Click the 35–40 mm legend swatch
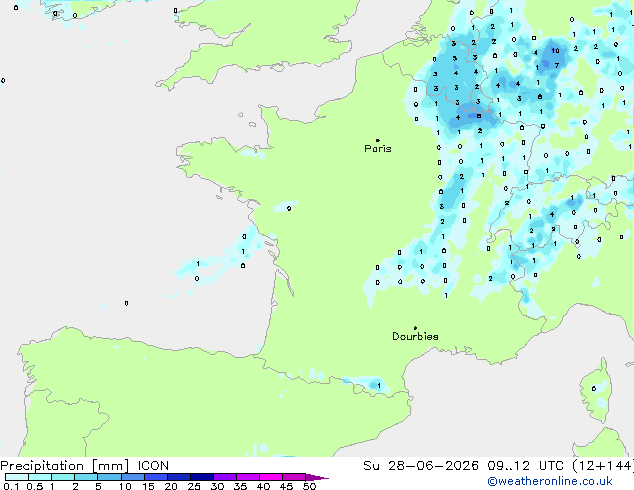Viewport: 634px width, 490px height. [x=248, y=477]
